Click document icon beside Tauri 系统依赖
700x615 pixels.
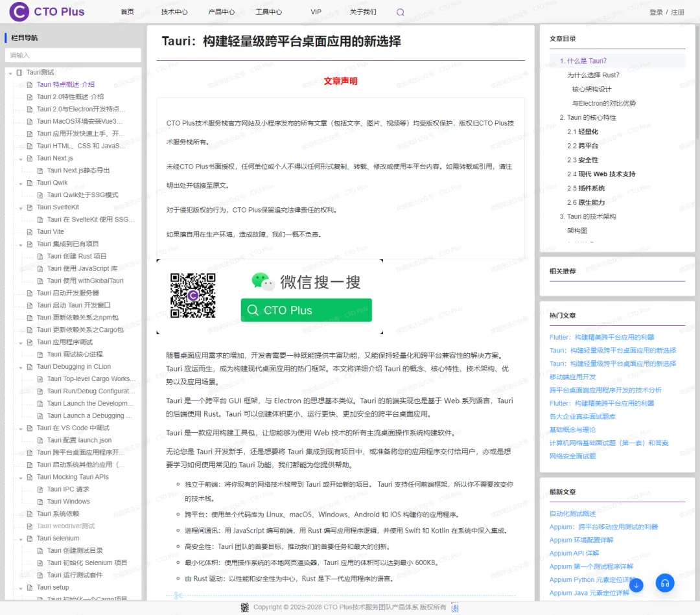(x=30, y=514)
